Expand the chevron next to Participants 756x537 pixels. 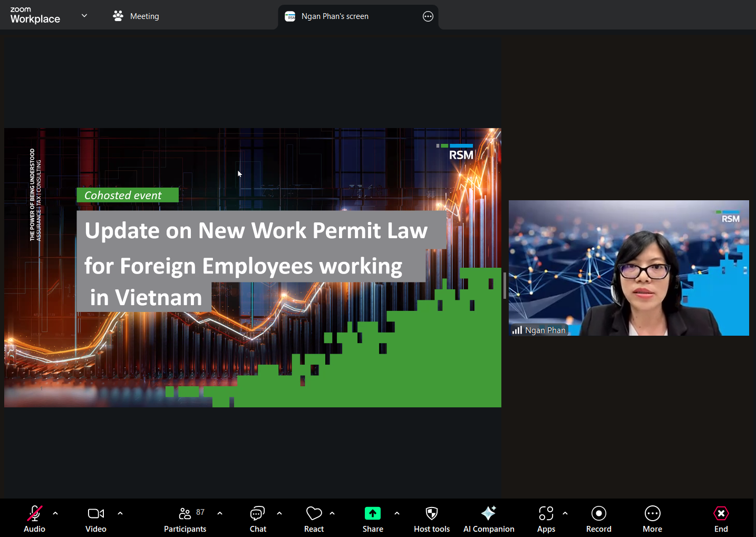(220, 513)
